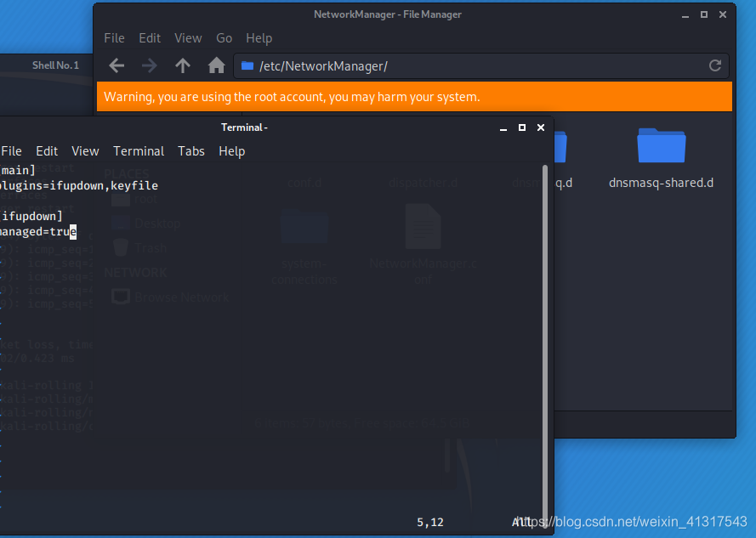The height and width of the screenshot is (538, 756).
Task: Open Edit menu in Terminal
Action: point(47,151)
